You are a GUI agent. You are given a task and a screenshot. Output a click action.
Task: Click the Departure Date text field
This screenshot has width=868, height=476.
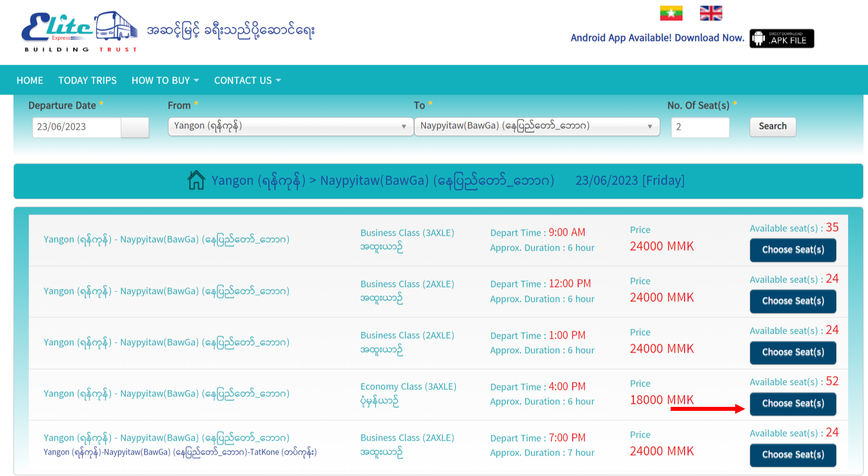point(77,127)
